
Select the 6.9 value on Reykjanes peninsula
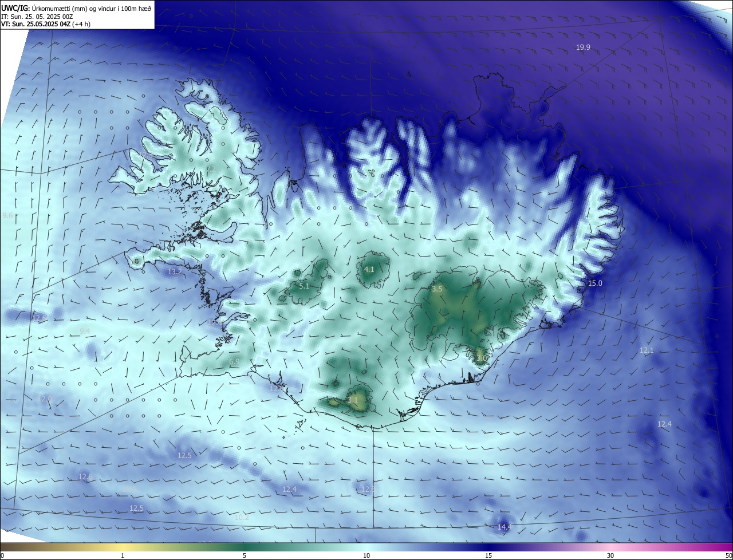point(234,362)
